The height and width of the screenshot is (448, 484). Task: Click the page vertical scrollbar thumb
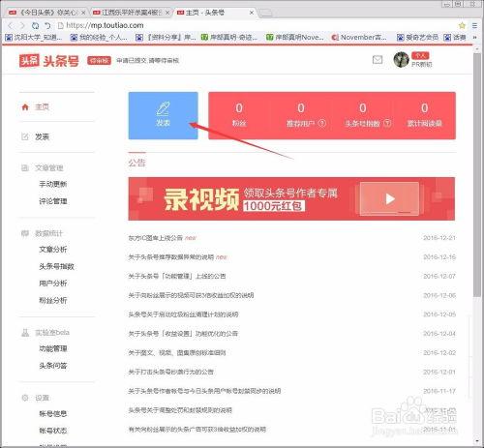point(477,174)
